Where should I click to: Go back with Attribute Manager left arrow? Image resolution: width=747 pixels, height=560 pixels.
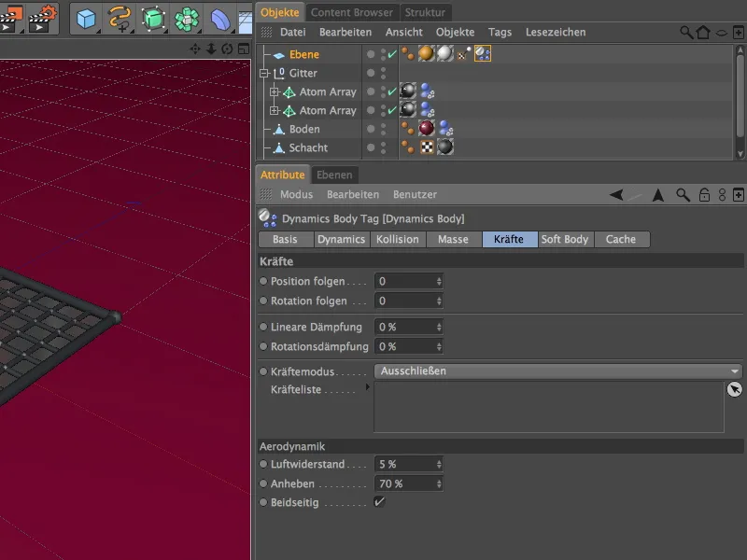[x=616, y=195]
